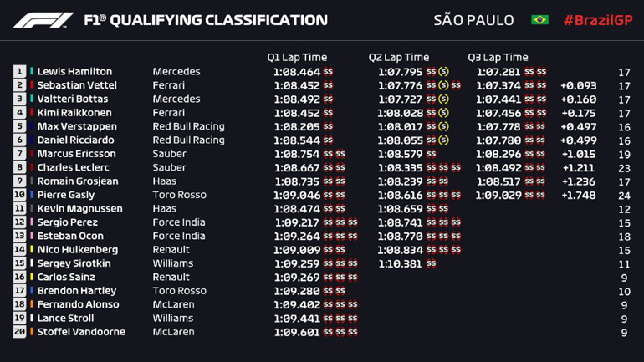
Task: Select the Q3 Lap Time column header
Action: [498, 58]
